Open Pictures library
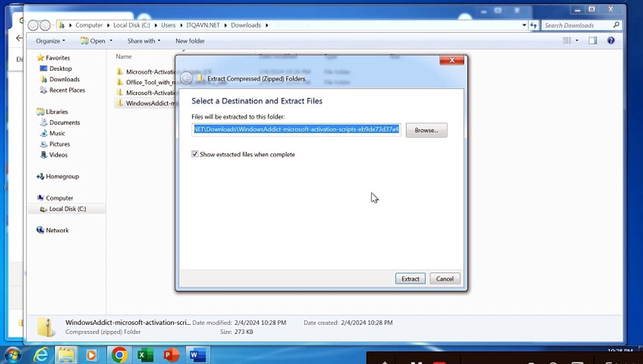This screenshot has width=643, height=364. coord(60,144)
